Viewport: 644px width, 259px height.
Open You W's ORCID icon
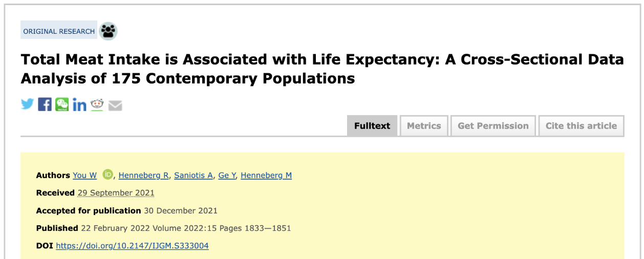point(107,175)
